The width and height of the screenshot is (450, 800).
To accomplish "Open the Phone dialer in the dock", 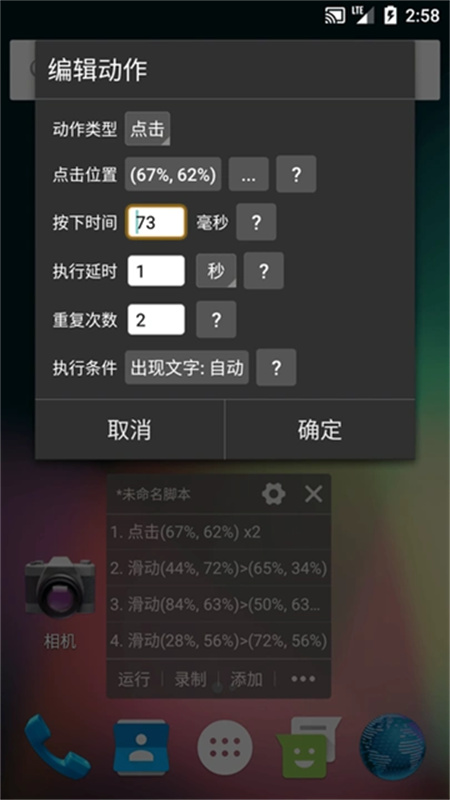I will pyautogui.click(x=57, y=746).
